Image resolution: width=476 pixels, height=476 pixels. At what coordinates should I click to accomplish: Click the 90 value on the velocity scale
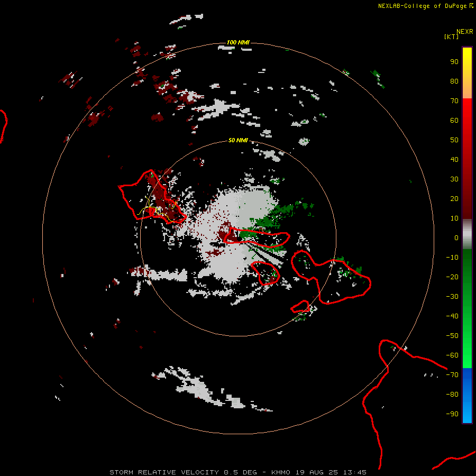coord(454,62)
